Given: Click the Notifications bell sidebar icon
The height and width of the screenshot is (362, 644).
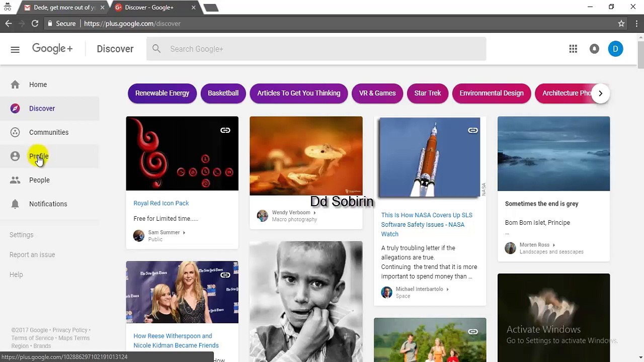Looking at the screenshot, I should coord(15,204).
